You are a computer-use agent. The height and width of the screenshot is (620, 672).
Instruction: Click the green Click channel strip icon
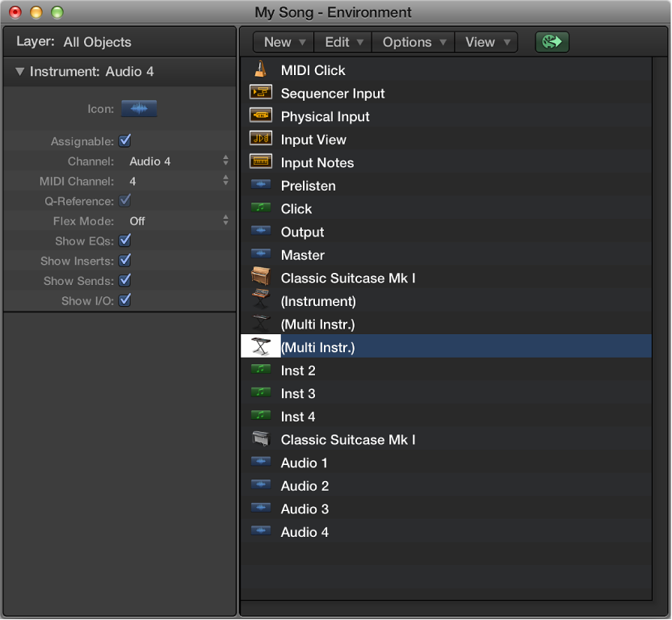[x=261, y=207]
